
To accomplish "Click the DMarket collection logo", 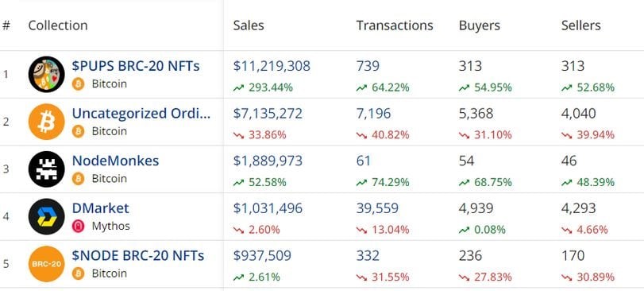I will click(46, 216).
